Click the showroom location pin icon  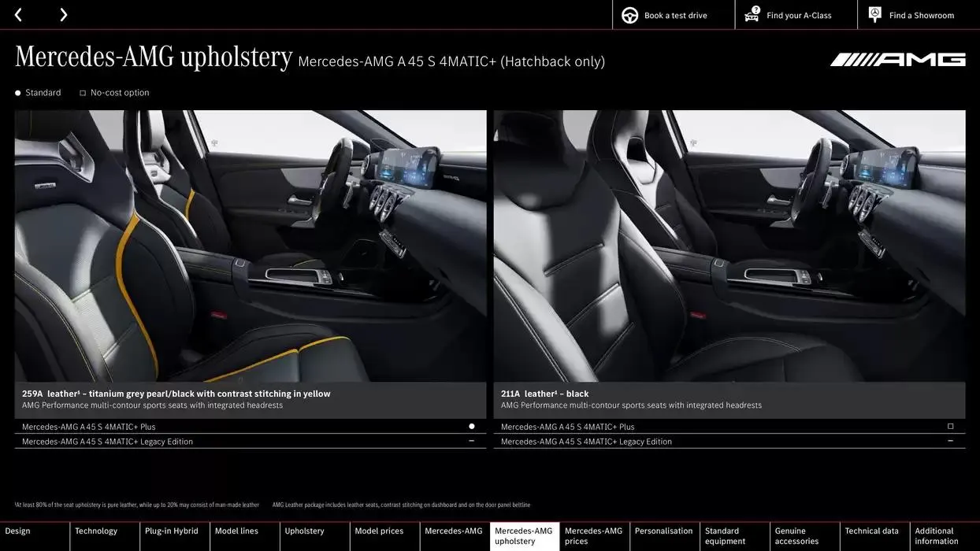874,15
